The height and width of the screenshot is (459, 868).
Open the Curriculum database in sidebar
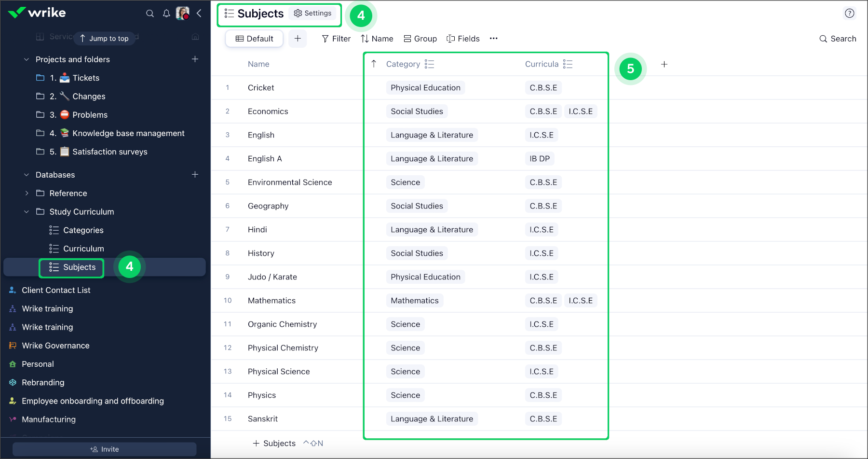[83, 249]
